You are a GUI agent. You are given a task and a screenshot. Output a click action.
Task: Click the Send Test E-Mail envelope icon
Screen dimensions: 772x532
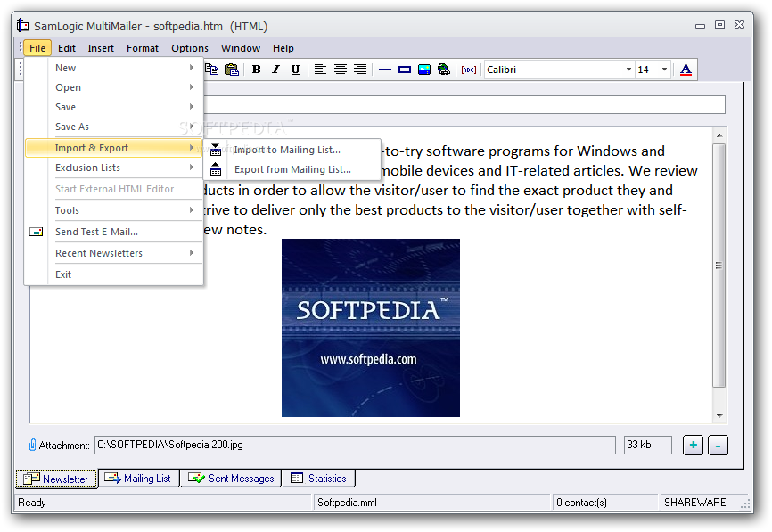[36, 232]
